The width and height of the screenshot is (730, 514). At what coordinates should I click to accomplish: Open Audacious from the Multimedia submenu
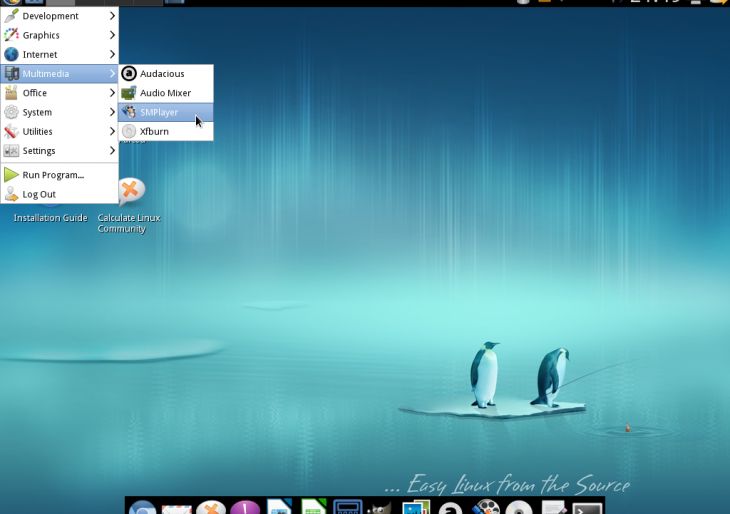[x=161, y=74]
